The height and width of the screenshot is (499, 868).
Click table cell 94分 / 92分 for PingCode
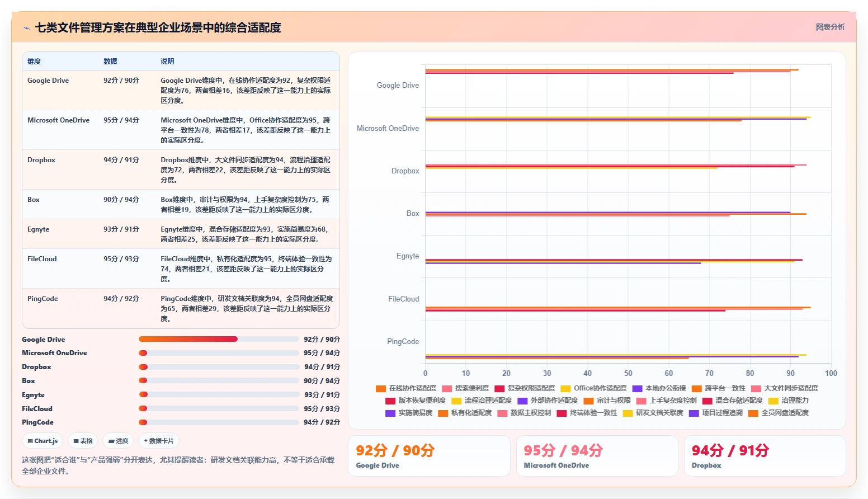(121, 299)
